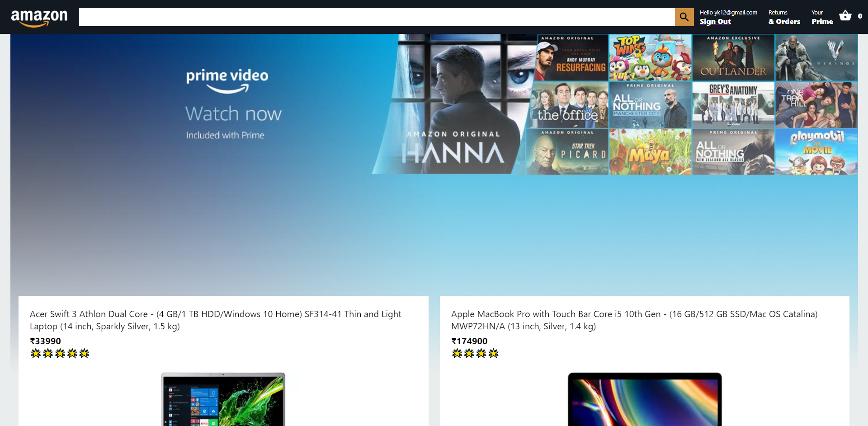Select The Office tile

point(568,105)
